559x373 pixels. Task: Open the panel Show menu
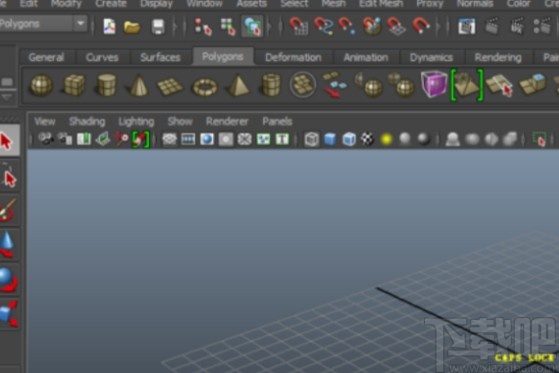(x=180, y=121)
